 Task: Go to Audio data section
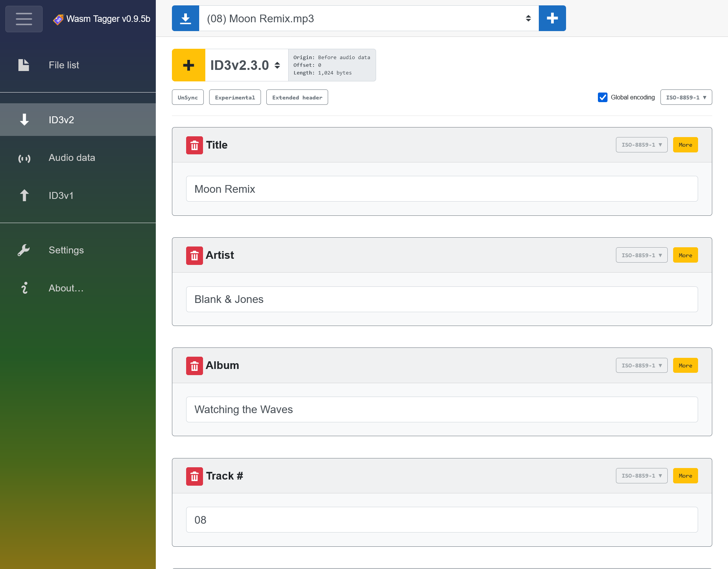[78, 158]
